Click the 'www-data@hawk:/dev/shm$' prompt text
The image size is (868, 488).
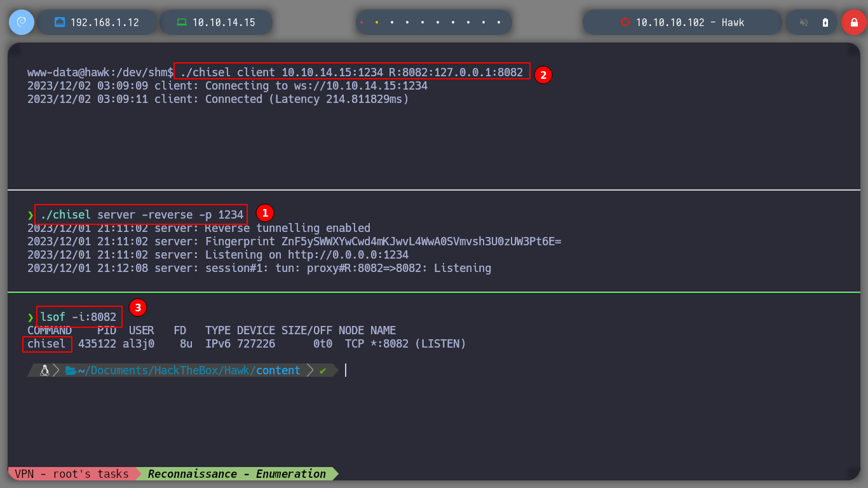(x=100, y=72)
